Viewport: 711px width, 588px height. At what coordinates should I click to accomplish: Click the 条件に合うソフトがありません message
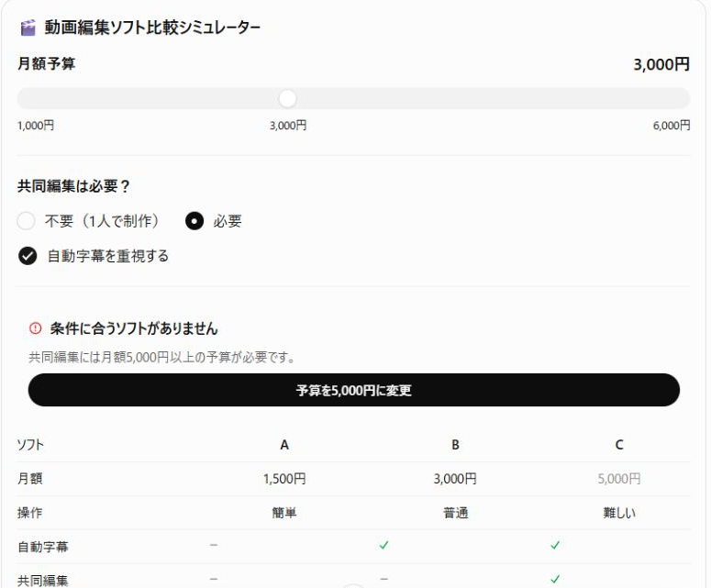coord(134,328)
